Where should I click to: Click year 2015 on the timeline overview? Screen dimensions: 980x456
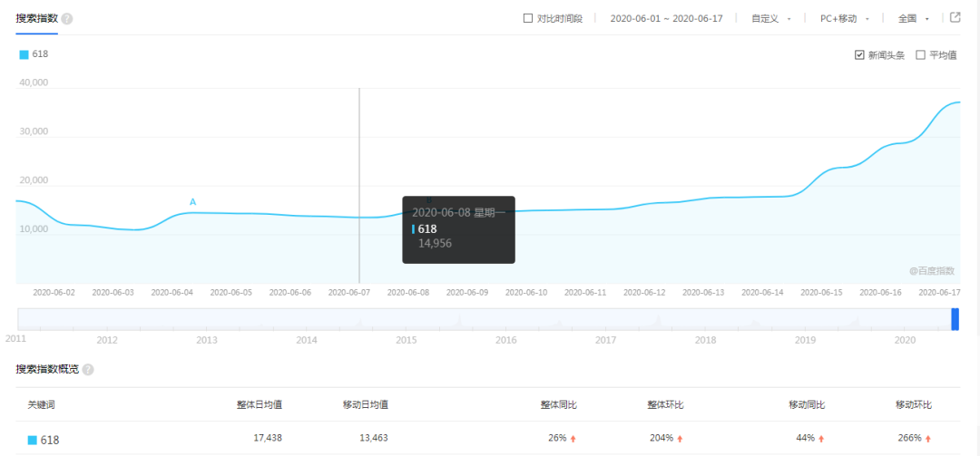coord(407,340)
